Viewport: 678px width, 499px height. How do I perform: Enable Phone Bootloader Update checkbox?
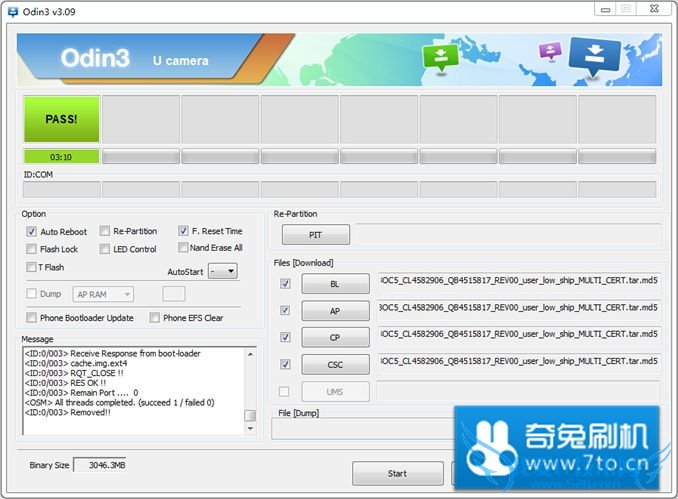coord(31,317)
